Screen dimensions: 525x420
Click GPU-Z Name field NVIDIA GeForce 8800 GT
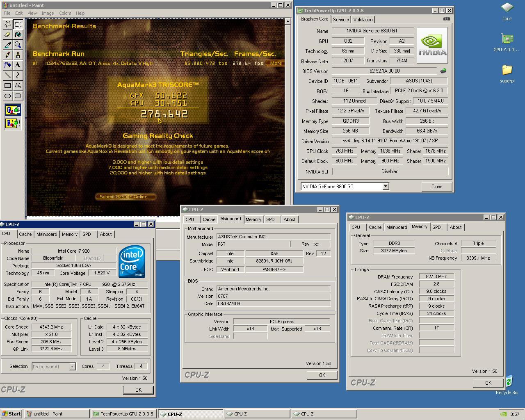pos(373,31)
